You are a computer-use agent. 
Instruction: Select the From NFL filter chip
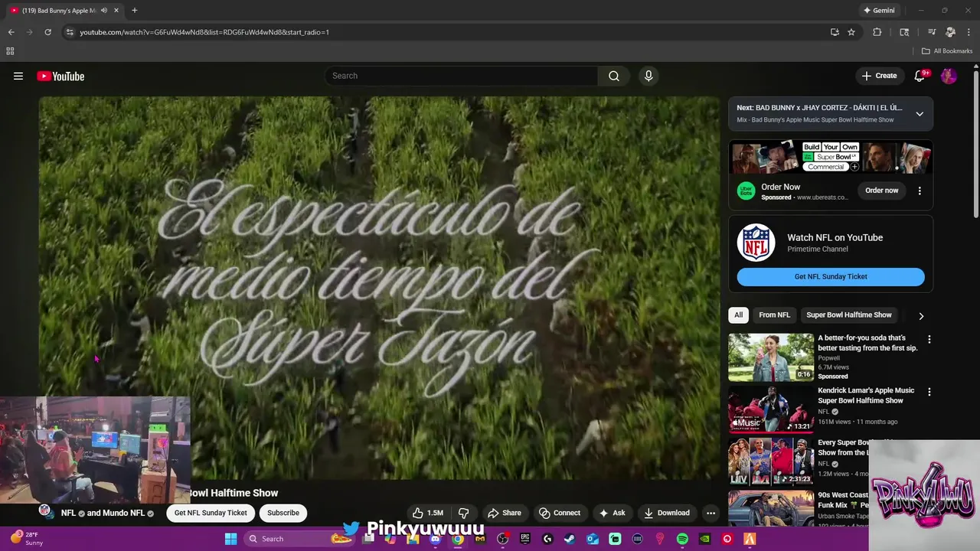coord(774,315)
